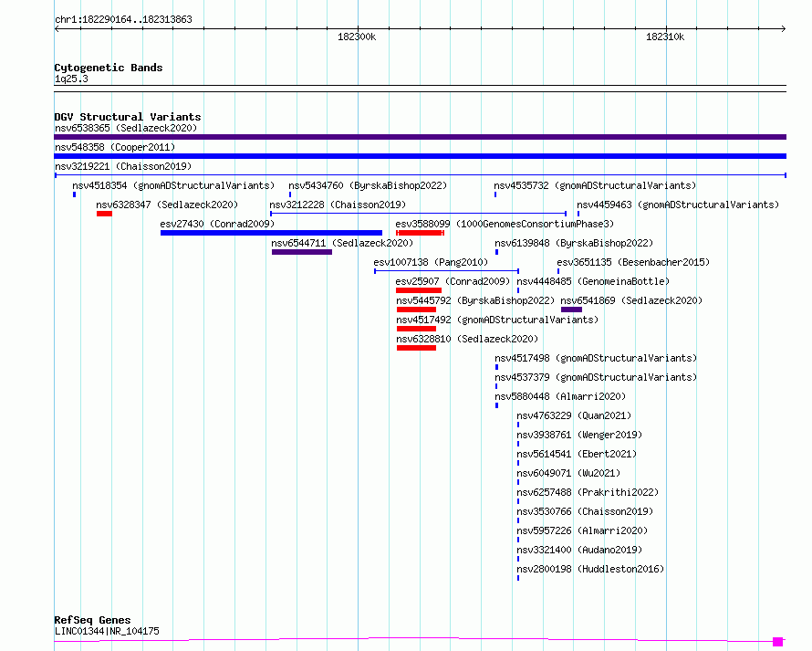Select the nsv6538365 purple variant bar
The image size is (812, 651).
(x=420, y=137)
